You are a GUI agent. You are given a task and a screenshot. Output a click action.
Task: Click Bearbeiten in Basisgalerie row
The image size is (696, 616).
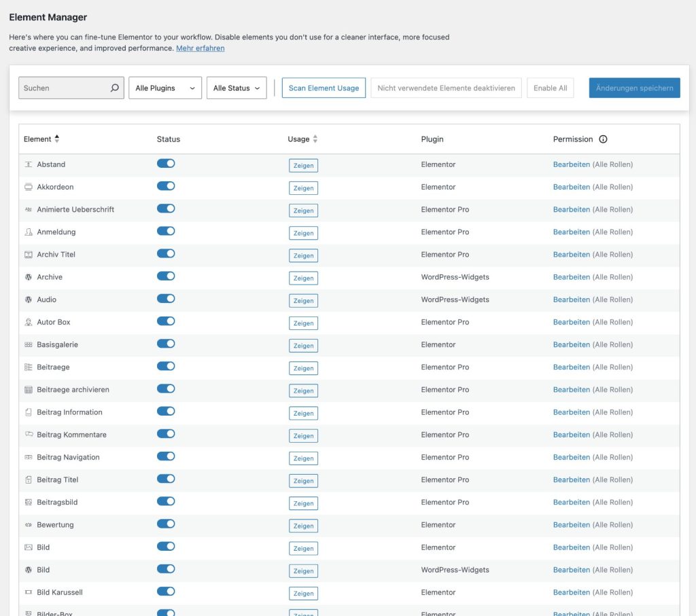571,344
